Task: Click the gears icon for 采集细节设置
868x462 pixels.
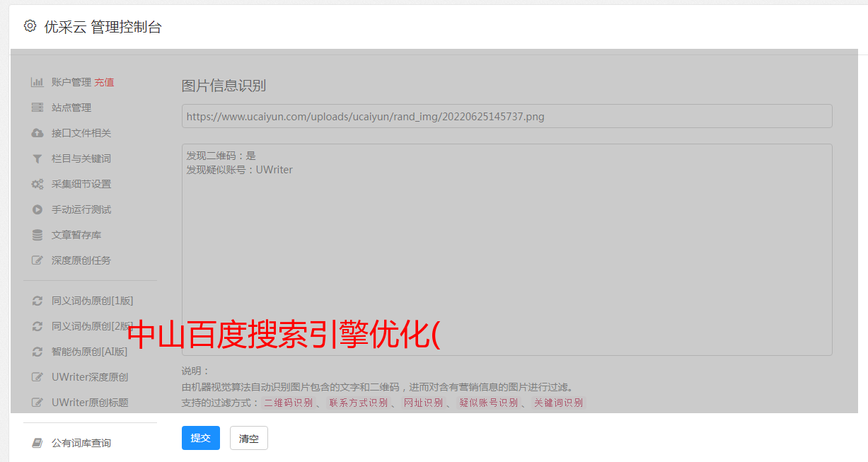Action: coord(37,184)
